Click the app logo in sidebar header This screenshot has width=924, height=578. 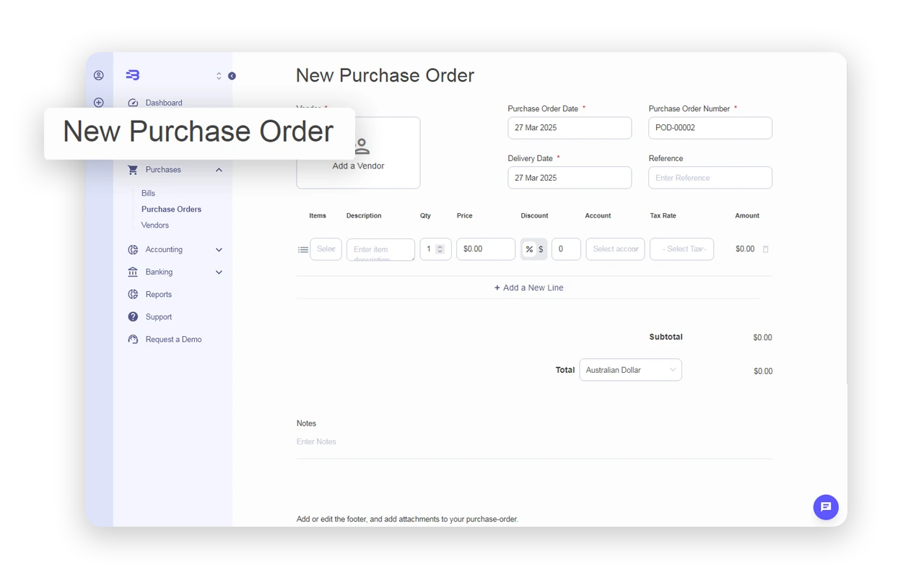tap(133, 75)
